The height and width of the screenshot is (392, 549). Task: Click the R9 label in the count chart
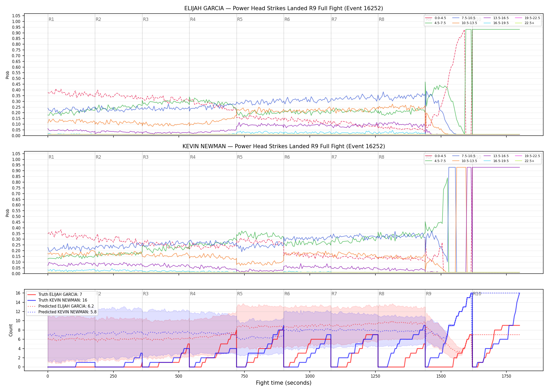tap(428, 294)
